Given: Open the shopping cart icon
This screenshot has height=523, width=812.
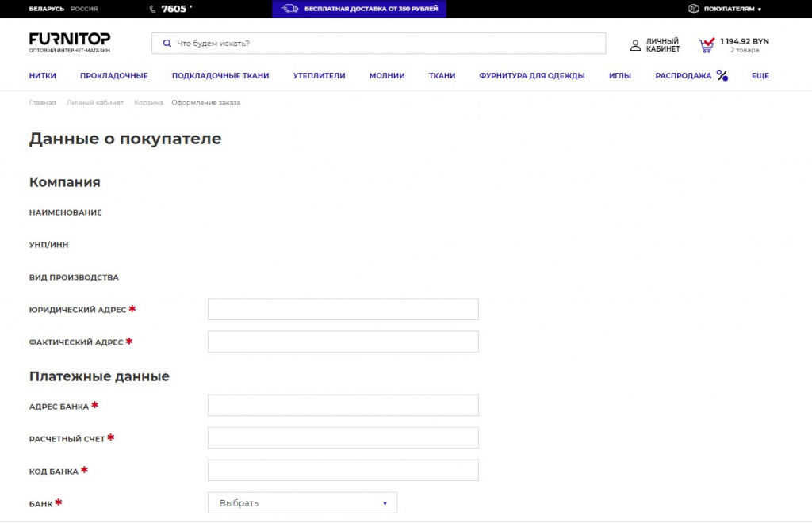Looking at the screenshot, I should click(x=706, y=45).
